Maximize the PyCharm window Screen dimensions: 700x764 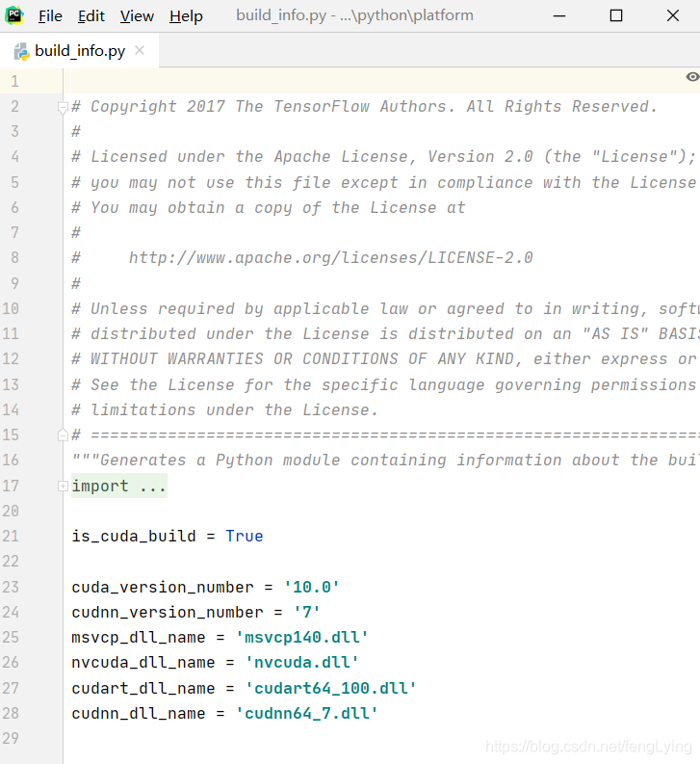pos(616,16)
